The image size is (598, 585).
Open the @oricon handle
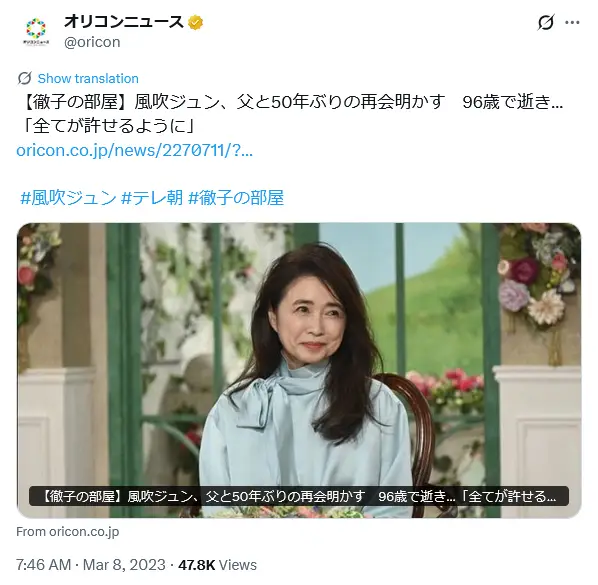(92, 42)
